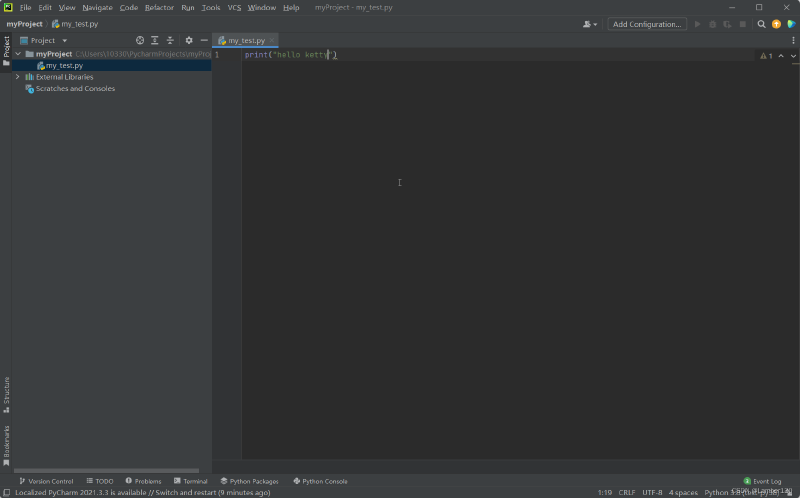Change the 4 spaces indent setting
The image size is (800, 498).
click(x=683, y=492)
